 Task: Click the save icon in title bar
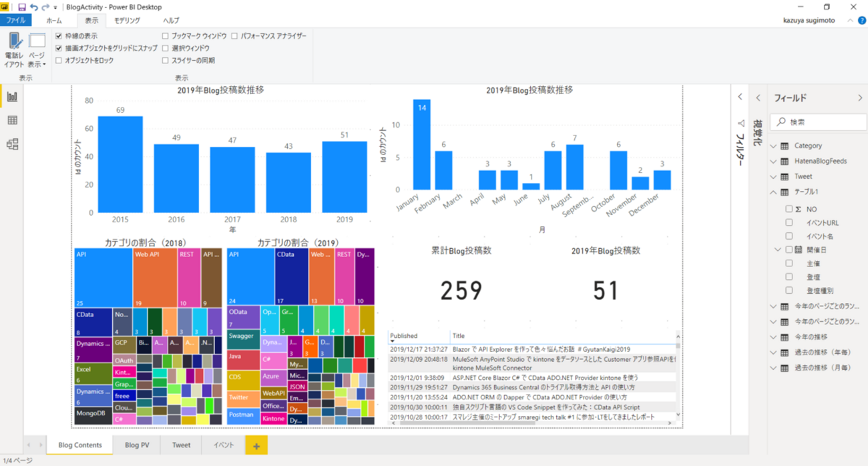point(21,7)
